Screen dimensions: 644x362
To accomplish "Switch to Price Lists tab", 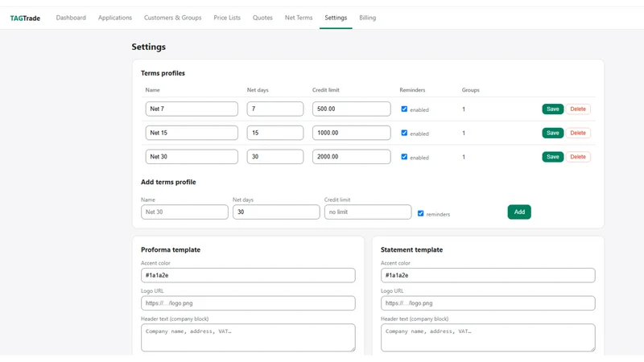I will coord(227,18).
